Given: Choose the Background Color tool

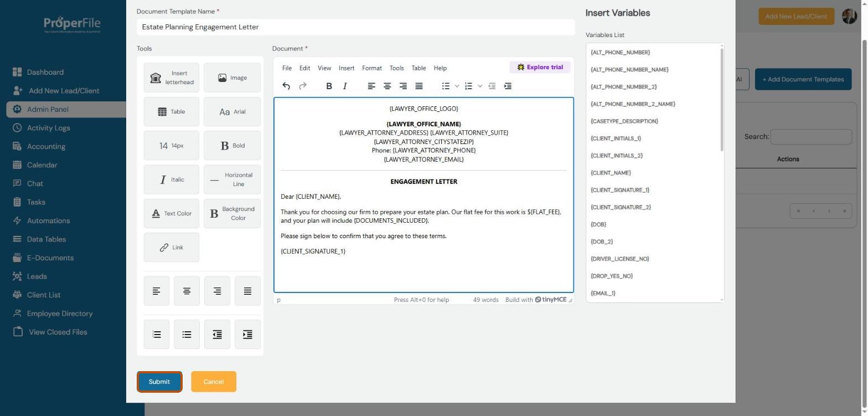Looking at the screenshot, I should pyautogui.click(x=232, y=213).
